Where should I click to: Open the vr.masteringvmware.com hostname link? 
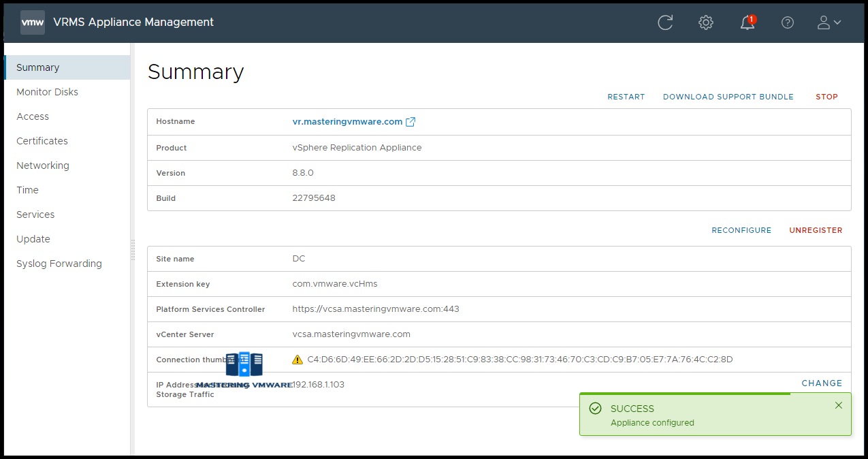pos(347,122)
